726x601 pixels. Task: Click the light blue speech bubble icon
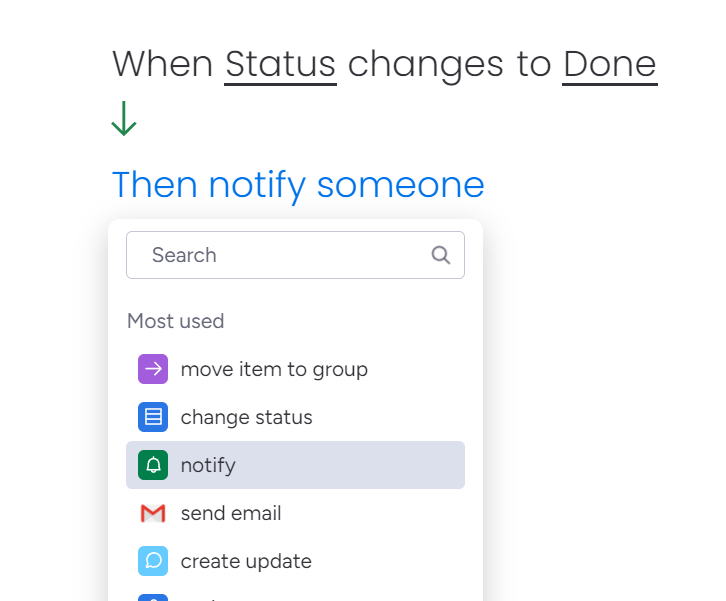click(153, 561)
